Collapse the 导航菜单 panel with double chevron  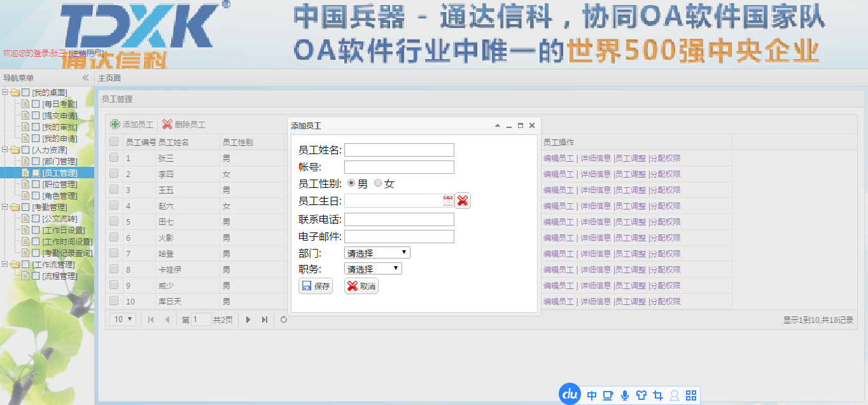point(86,78)
